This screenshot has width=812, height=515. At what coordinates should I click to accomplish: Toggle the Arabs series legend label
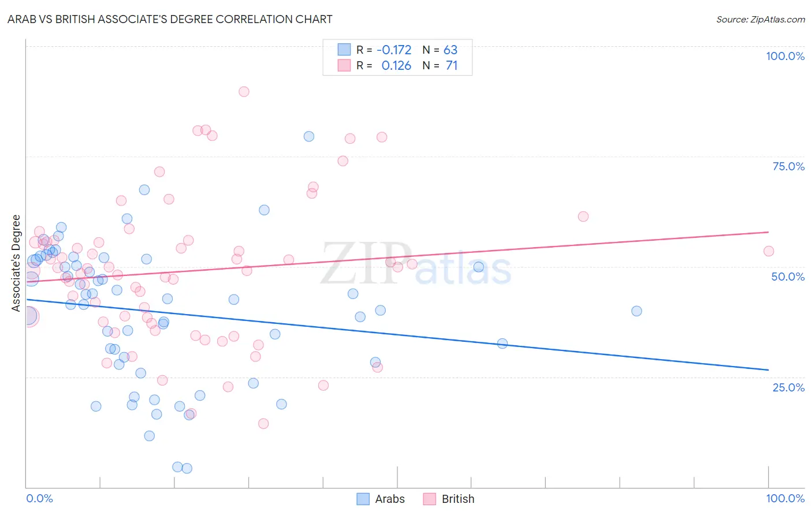tap(390, 499)
